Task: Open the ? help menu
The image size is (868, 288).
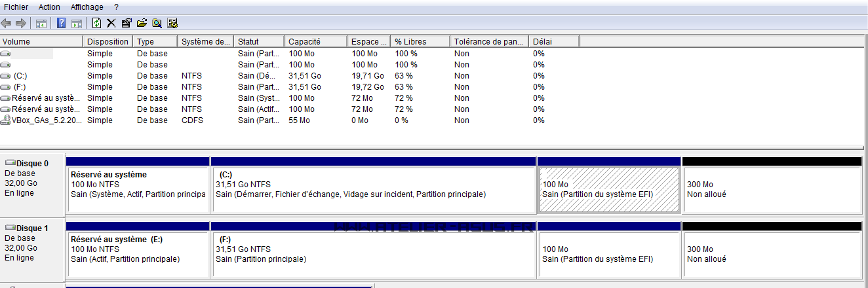Action: pos(116,7)
